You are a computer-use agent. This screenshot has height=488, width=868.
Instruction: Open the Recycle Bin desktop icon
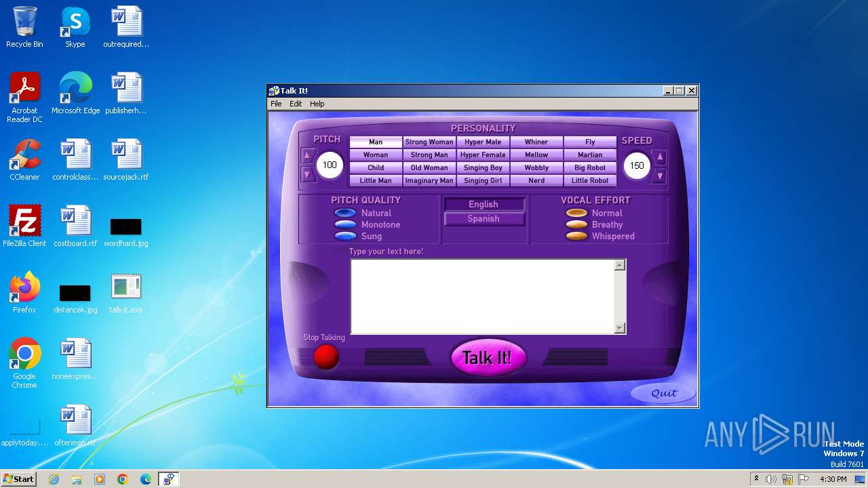[24, 27]
